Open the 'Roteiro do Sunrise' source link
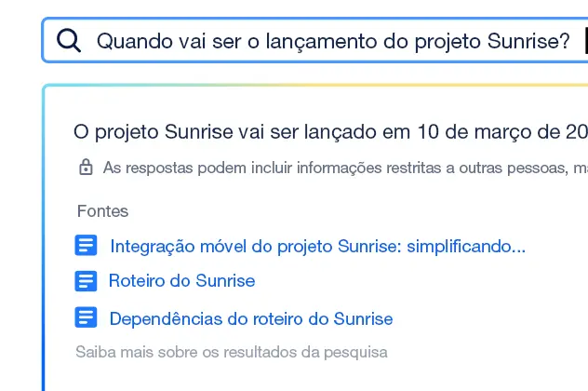 (181, 281)
